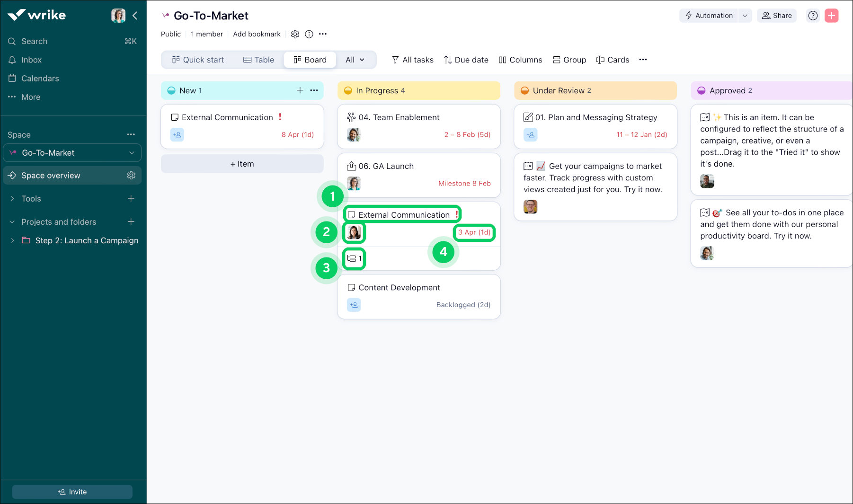Open the Inbox from the sidebar
853x504 pixels.
click(31, 60)
